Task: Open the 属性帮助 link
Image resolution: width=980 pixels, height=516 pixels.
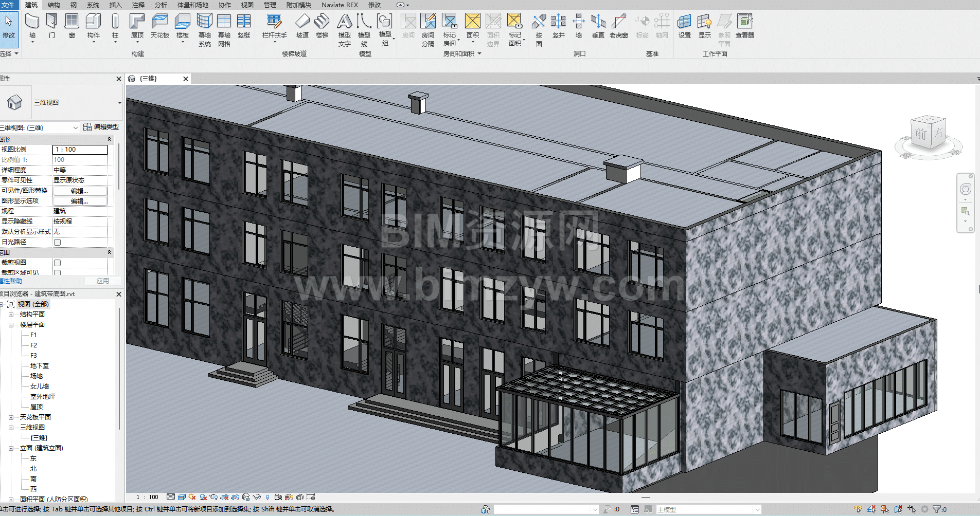Action: pos(11,281)
